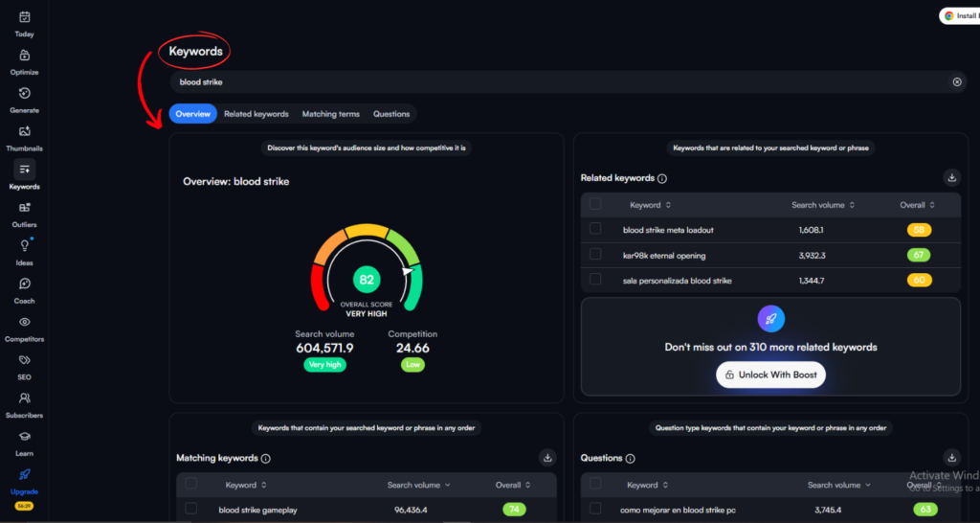This screenshot has width=980, height=523.
Task: Open the Thumbnails sidebar icon
Action: click(x=24, y=131)
